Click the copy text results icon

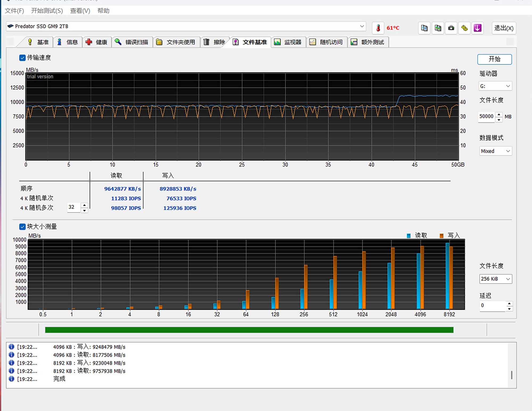424,28
